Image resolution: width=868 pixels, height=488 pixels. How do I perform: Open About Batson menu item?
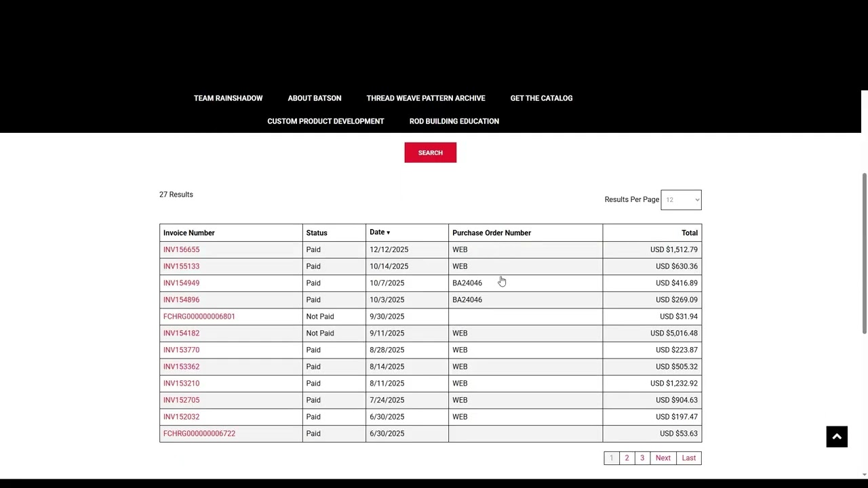tap(315, 98)
